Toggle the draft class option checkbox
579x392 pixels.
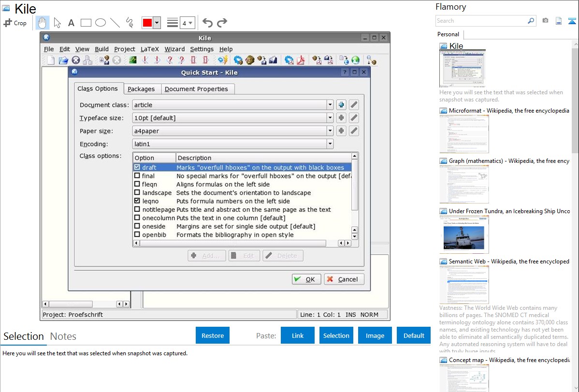coord(137,167)
